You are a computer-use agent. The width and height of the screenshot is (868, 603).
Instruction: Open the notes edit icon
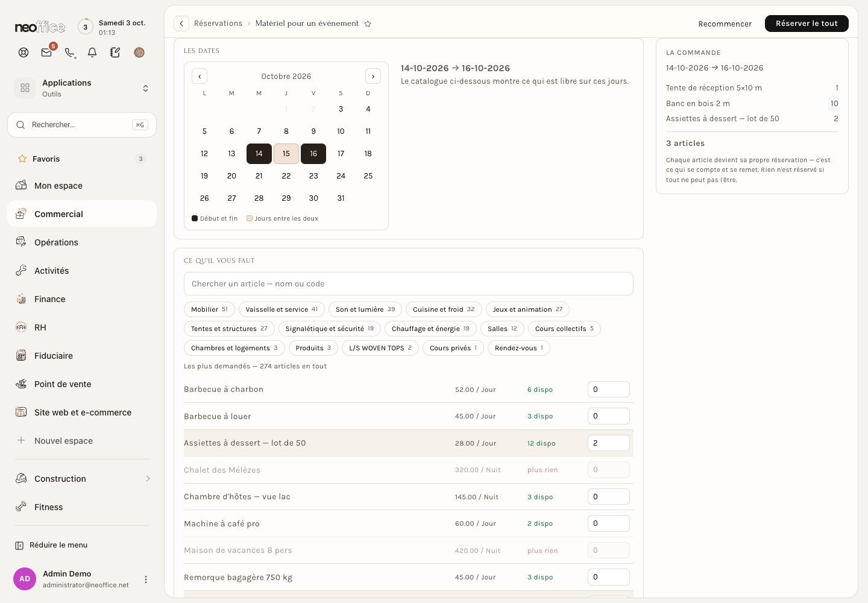pos(115,52)
